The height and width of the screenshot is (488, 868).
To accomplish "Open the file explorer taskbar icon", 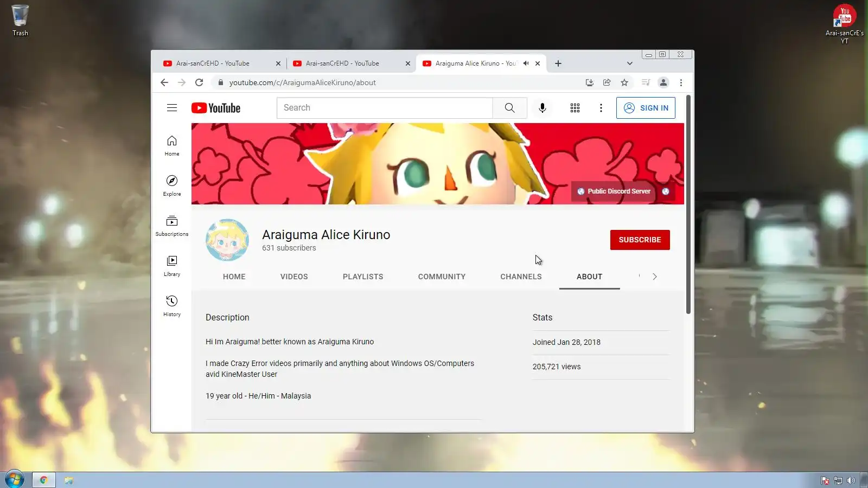I will point(69,480).
